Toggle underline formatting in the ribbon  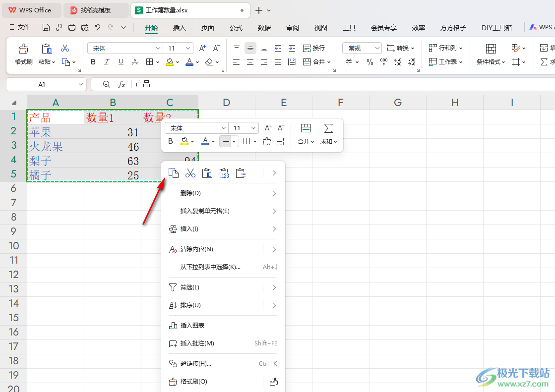tap(121, 62)
